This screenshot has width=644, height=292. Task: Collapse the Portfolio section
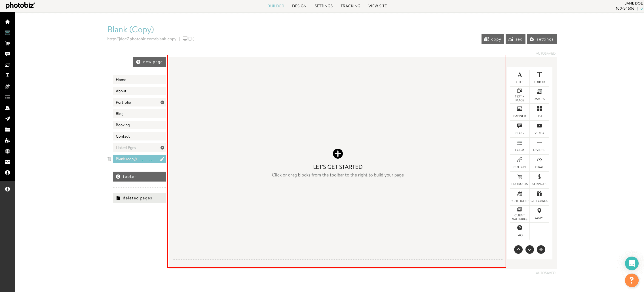[162, 102]
